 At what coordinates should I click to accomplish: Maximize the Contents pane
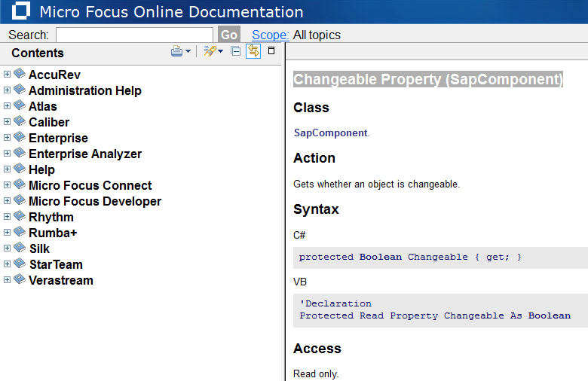click(271, 51)
